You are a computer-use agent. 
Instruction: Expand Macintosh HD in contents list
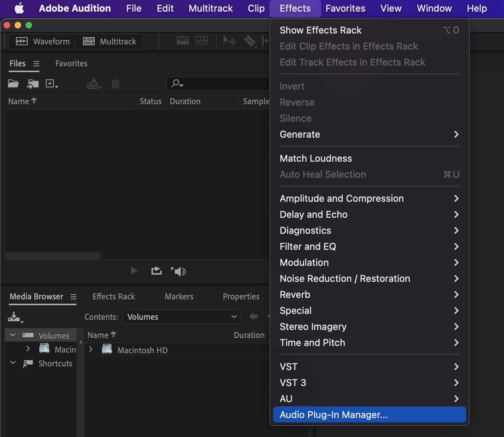point(91,350)
